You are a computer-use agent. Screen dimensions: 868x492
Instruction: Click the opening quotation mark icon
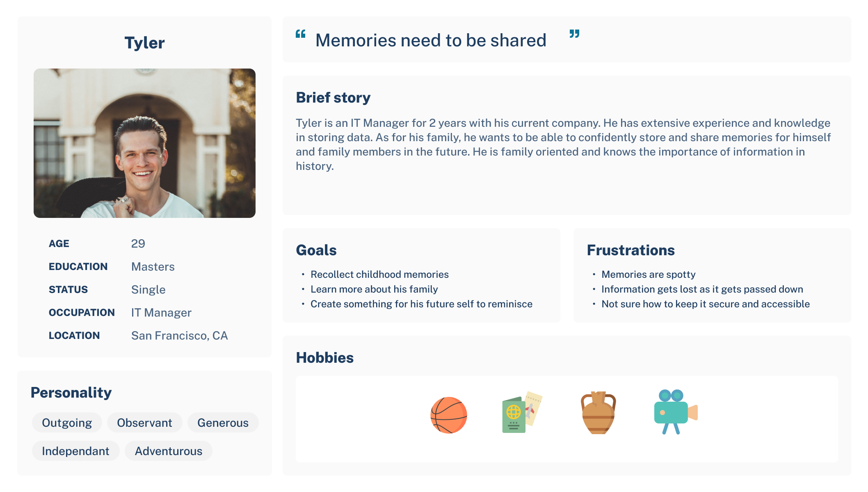coord(301,34)
